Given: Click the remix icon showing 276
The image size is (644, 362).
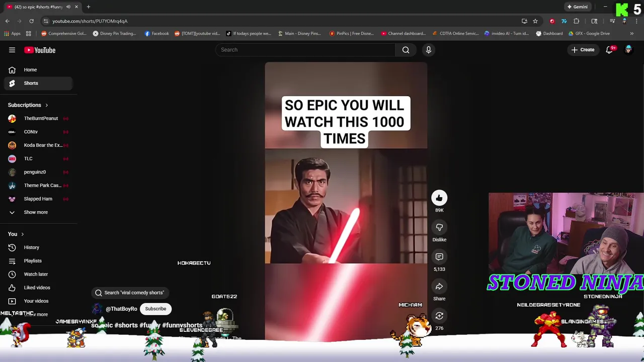Looking at the screenshot, I should point(439,316).
